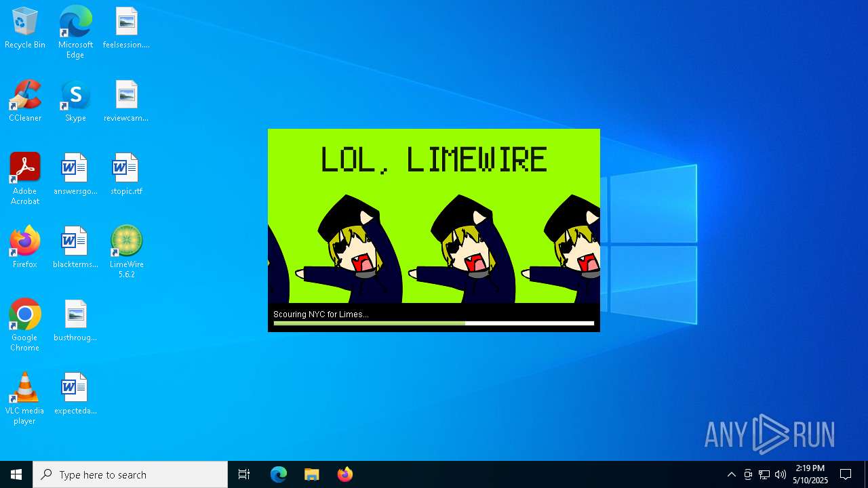Image resolution: width=868 pixels, height=488 pixels.
Task: Open the volume control tray icon
Action: tap(781, 474)
